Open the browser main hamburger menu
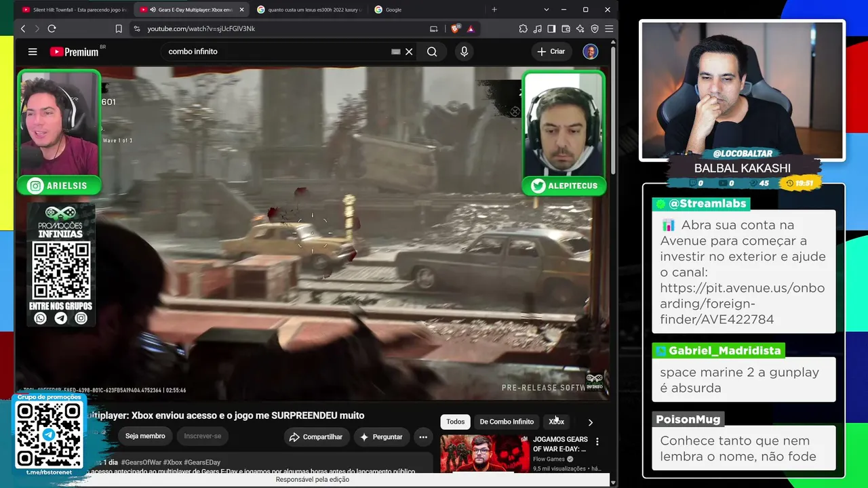868x488 pixels. coord(609,28)
